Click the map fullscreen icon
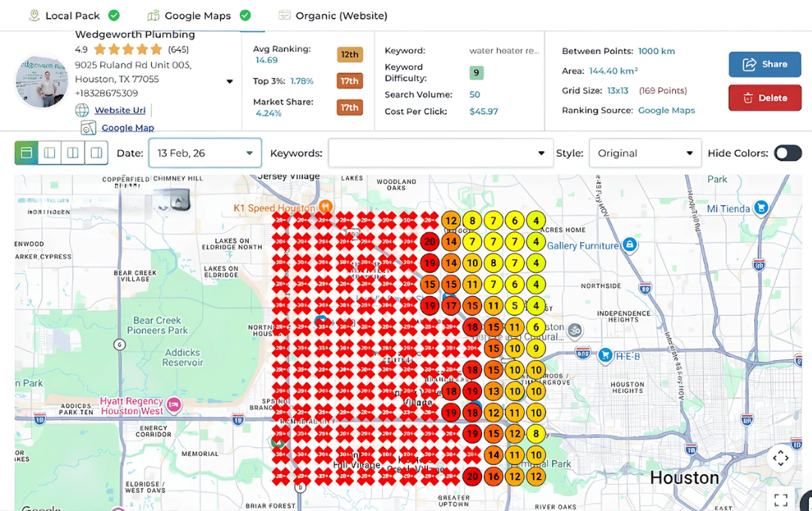The image size is (812, 511). tap(780, 500)
